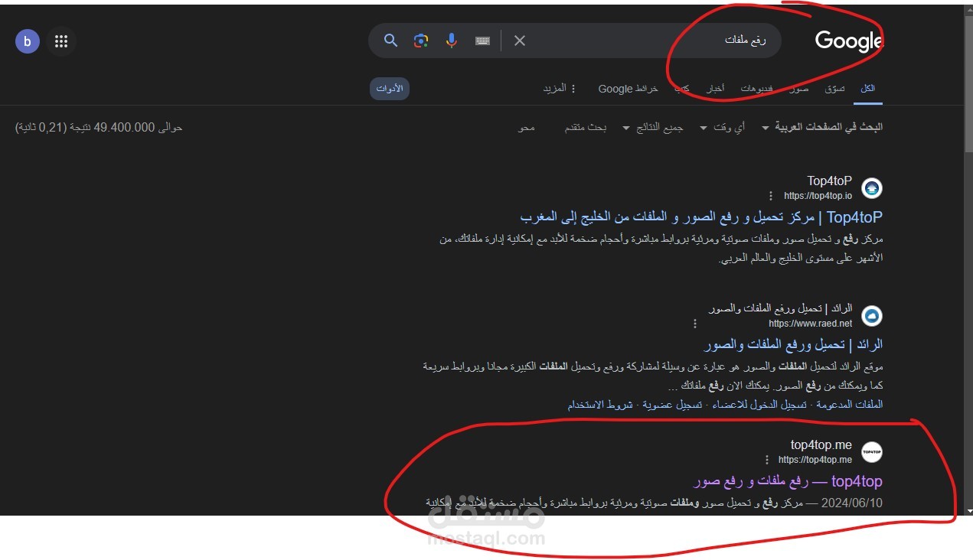This screenshot has height=560, width=973.
Task: Open البحث في الصفحات العربية dropdown
Action: 823,127
